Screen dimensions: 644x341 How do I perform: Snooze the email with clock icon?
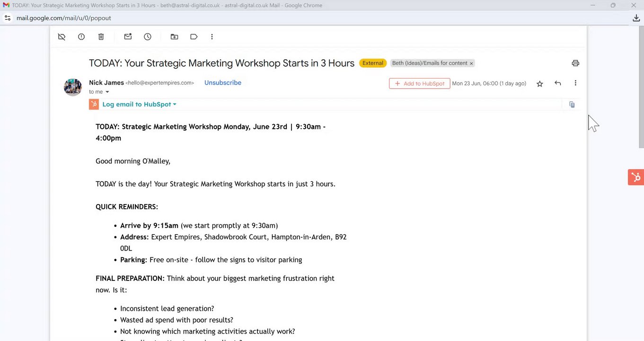pyautogui.click(x=148, y=36)
